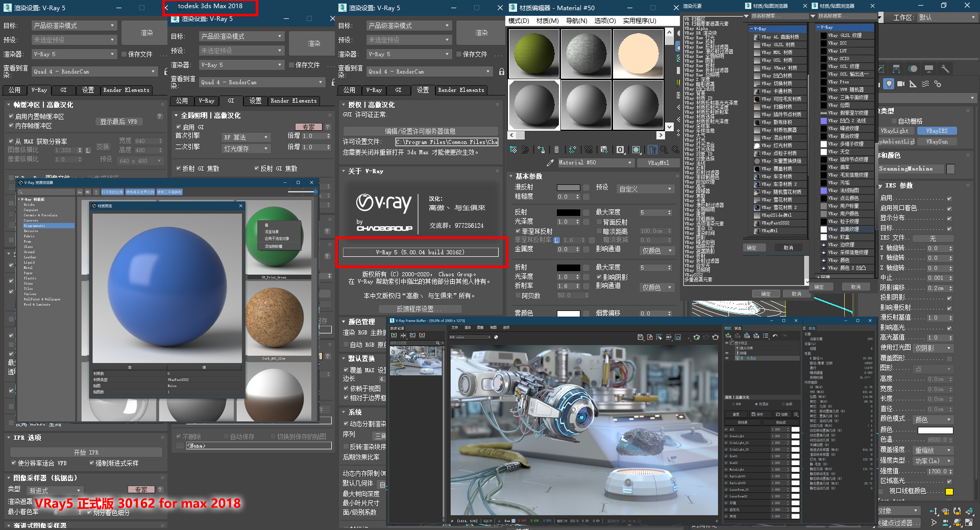Toggle 启用内置帧缓冲区 checkbox
Image resolution: width=980 pixels, height=530 pixels.
pyautogui.click(x=11, y=116)
